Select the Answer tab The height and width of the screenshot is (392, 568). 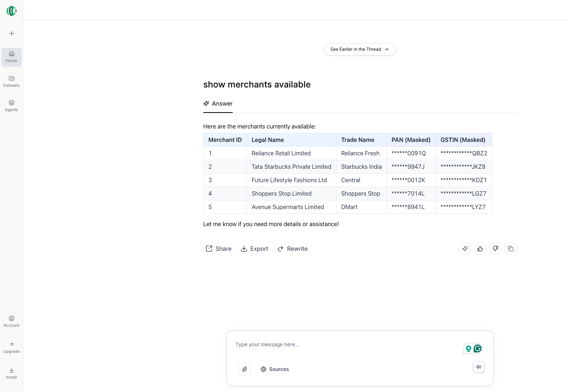pyautogui.click(x=218, y=104)
